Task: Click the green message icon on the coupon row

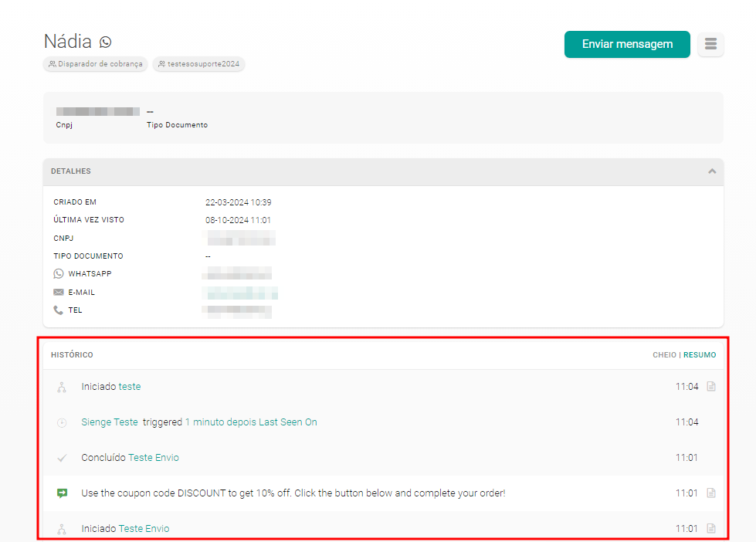Action: click(62, 493)
